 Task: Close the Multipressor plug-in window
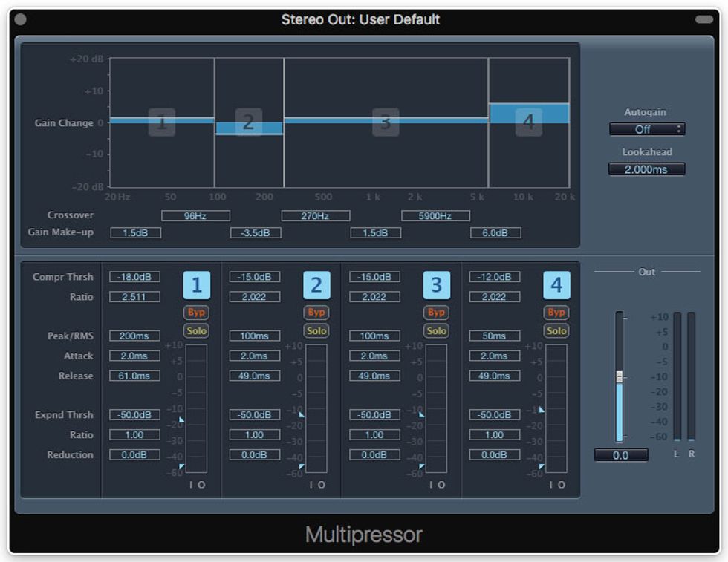(x=21, y=19)
